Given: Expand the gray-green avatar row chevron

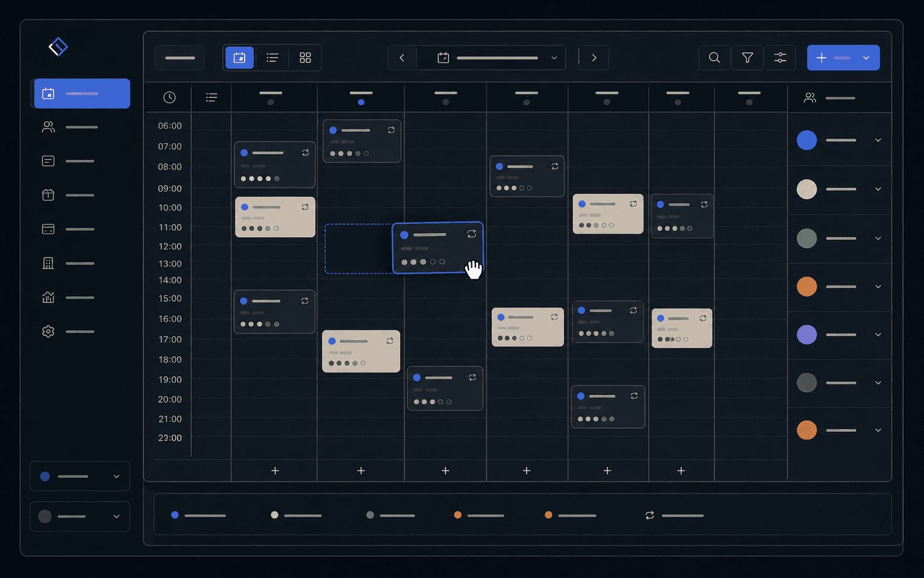Looking at the screenshot, I should (x=878, y=238).
